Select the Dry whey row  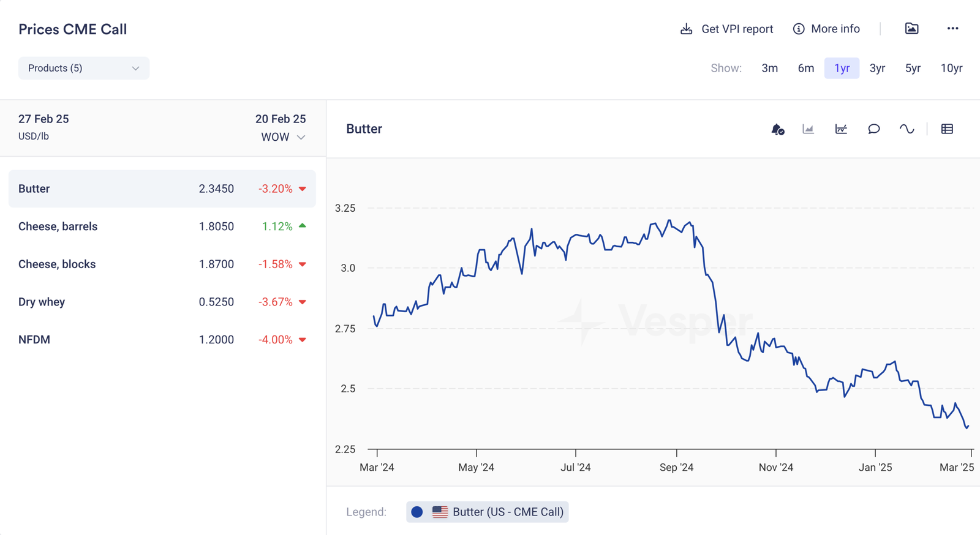click(x=162, y=302)
